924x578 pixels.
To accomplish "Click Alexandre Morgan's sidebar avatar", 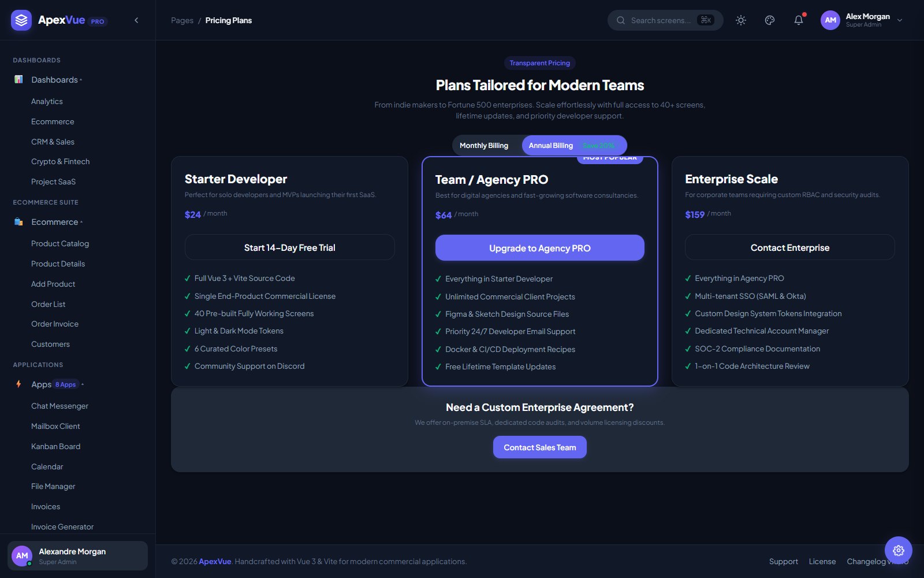I will coord(22,555).
